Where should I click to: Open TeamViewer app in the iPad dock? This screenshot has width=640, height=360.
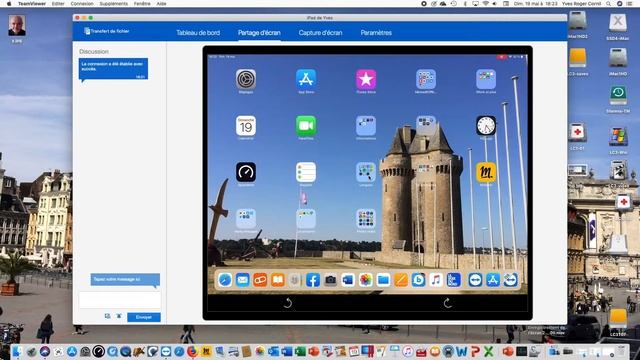pos(475,280)
